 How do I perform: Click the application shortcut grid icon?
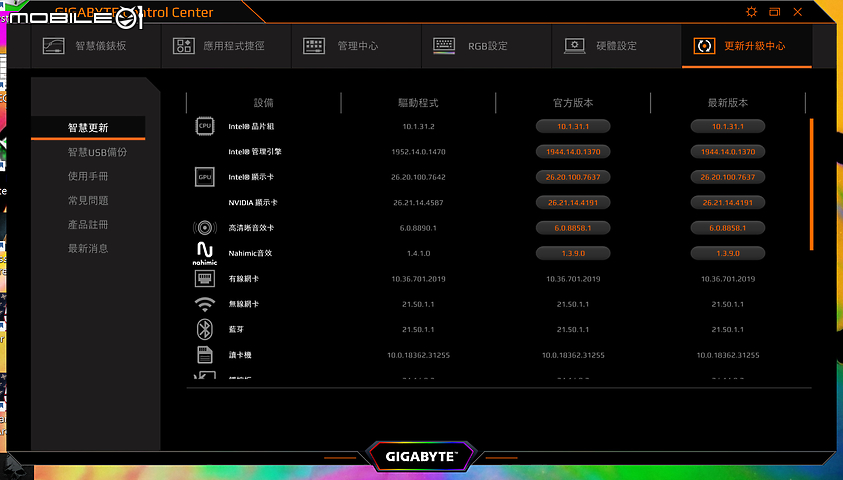[x=183, y=46]
